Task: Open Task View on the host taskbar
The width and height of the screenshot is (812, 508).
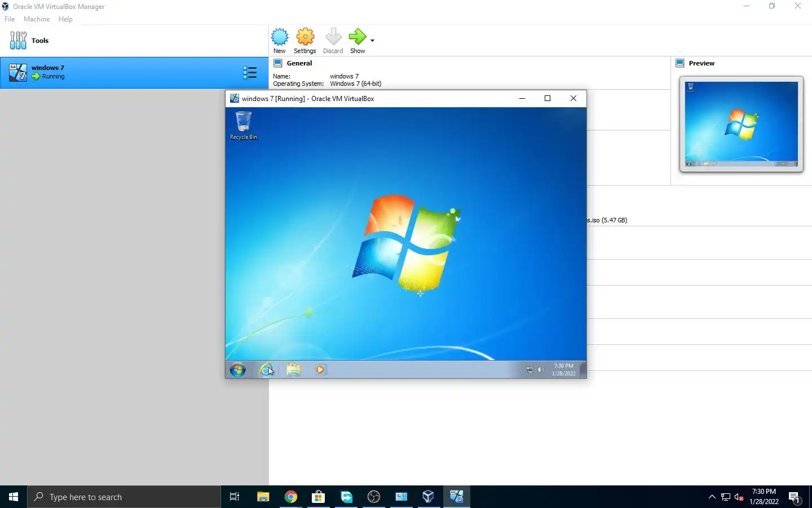Action: tap(235, 497)
